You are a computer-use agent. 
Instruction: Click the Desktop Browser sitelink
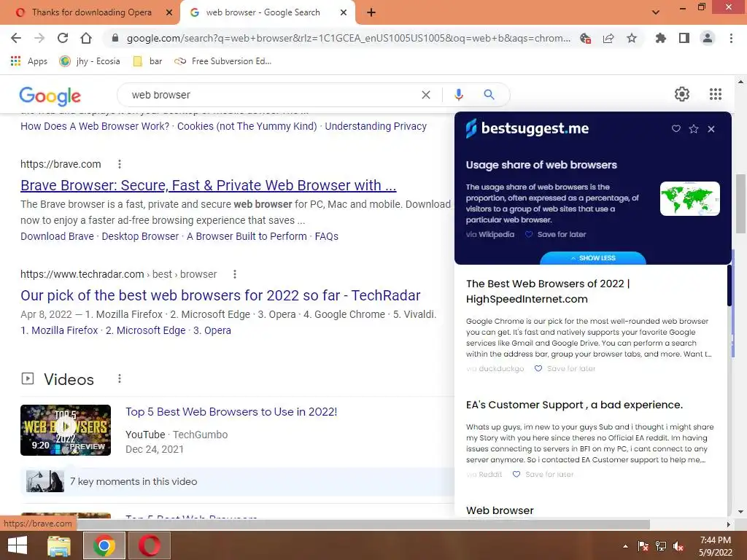tap(140, 236)
